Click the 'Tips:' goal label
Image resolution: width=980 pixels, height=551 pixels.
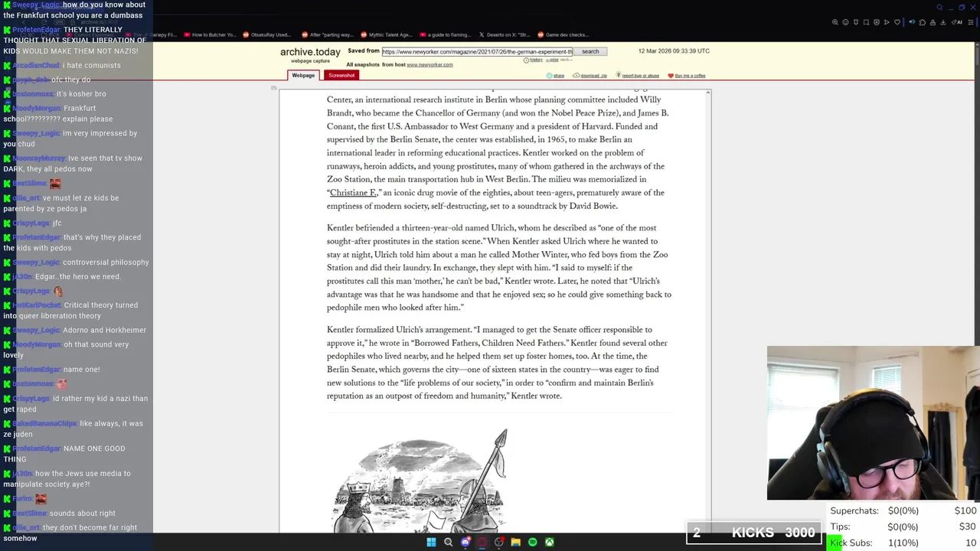(x=840, y=527)
